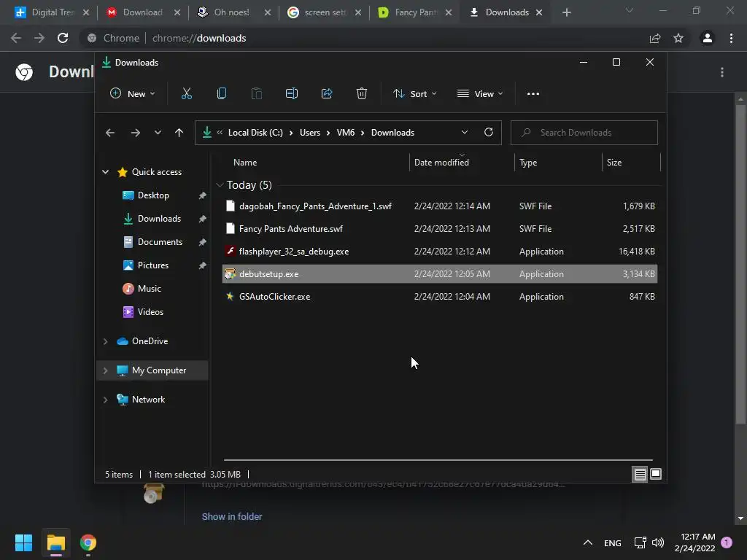Click VM6 in the address breadcrumb

coord(345,133)
